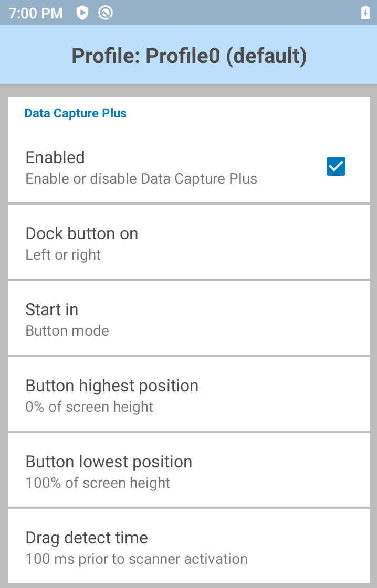The image size is (377, 588).
Task: Tap the shield play status icon
Action: pyautogui.click(x=82, y=13)
